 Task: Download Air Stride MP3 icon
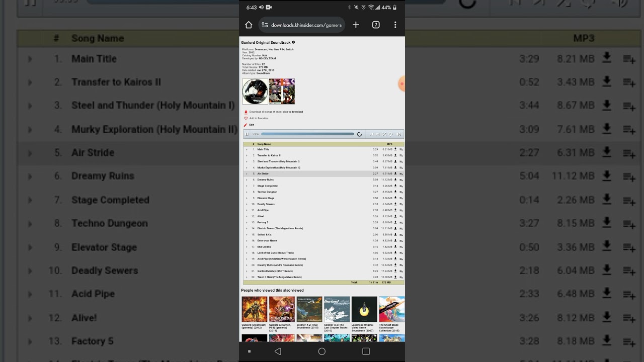click(395, 173)
